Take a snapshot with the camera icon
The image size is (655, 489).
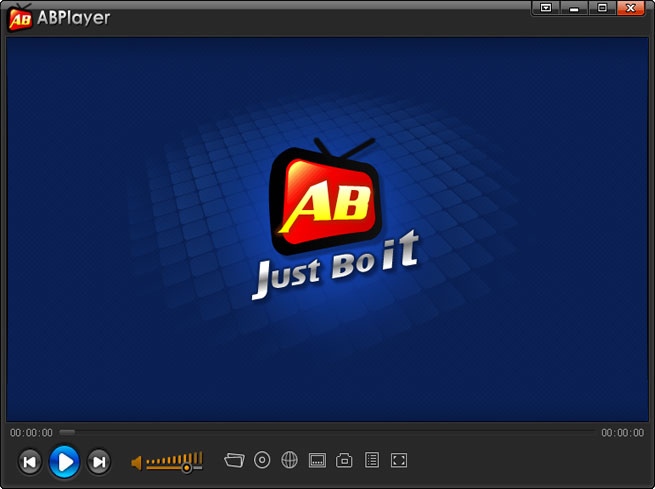pyautogui.click(x=344, y=460)
